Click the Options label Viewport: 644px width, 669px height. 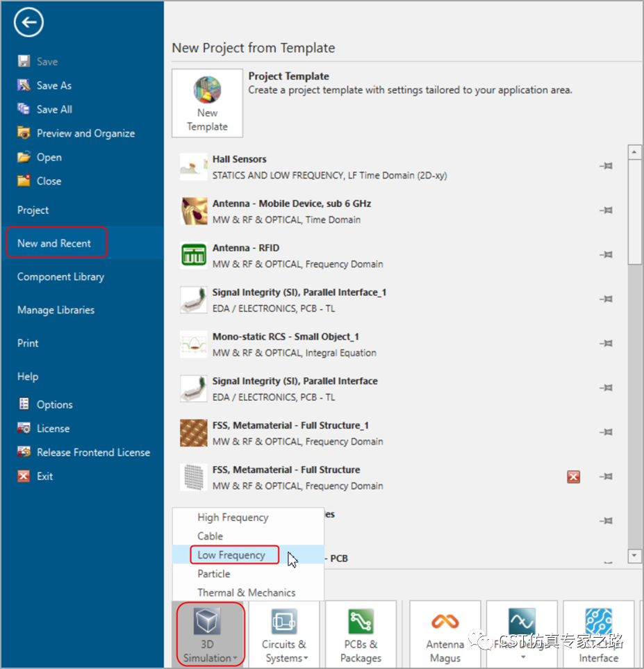click(55, 404)
